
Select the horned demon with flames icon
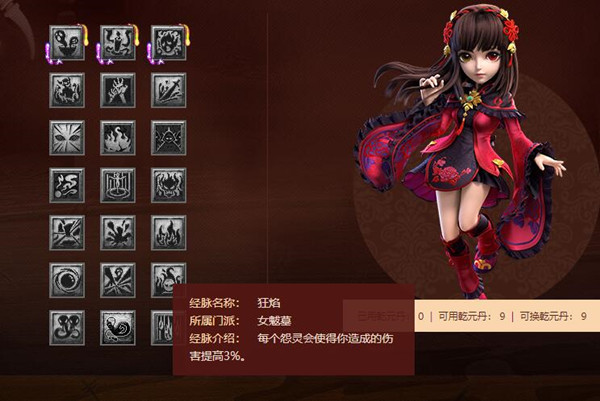coord(67,90)
